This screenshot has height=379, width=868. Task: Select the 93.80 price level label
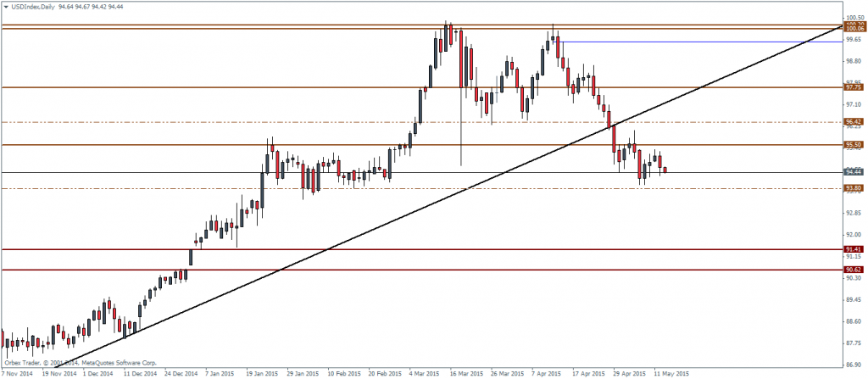[854, 188]
